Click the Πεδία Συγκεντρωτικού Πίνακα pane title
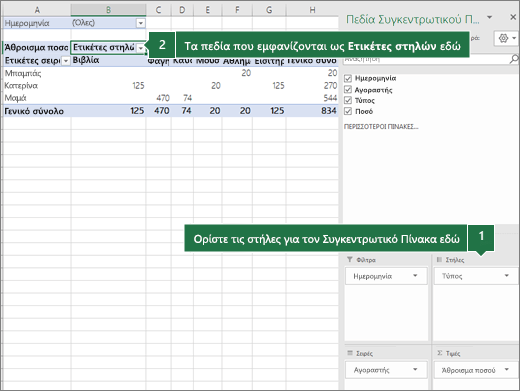This screenshot has height=391, width=520. coord(413,19)
